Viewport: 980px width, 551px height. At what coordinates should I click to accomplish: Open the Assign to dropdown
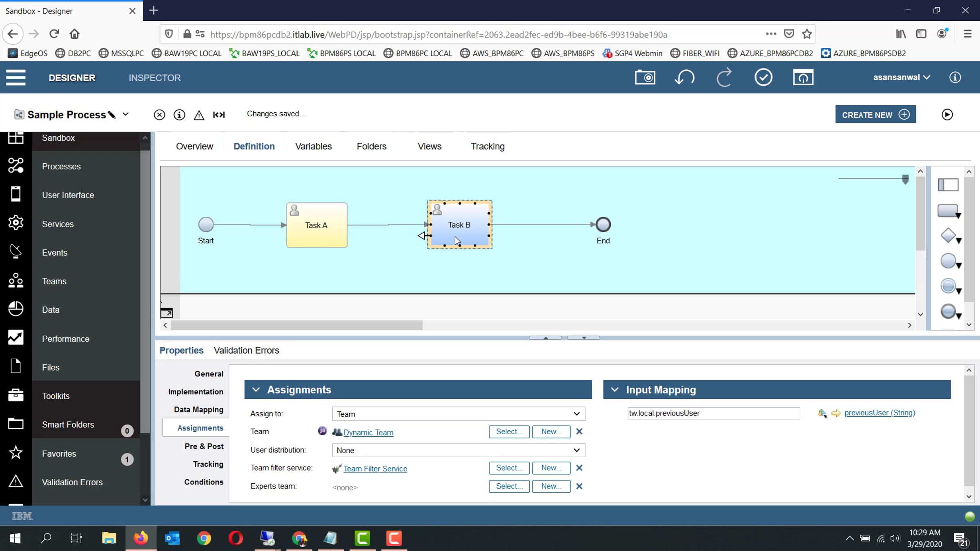point(458,413)
